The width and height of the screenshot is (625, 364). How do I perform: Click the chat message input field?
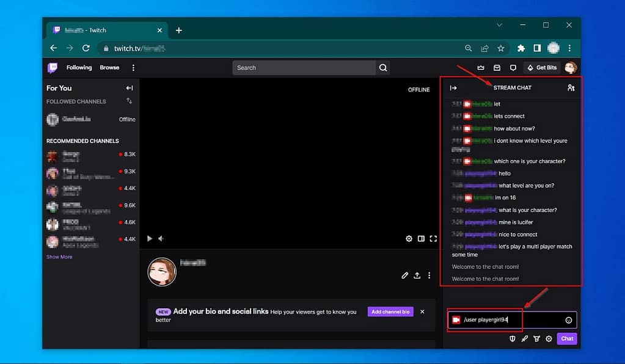512,320
